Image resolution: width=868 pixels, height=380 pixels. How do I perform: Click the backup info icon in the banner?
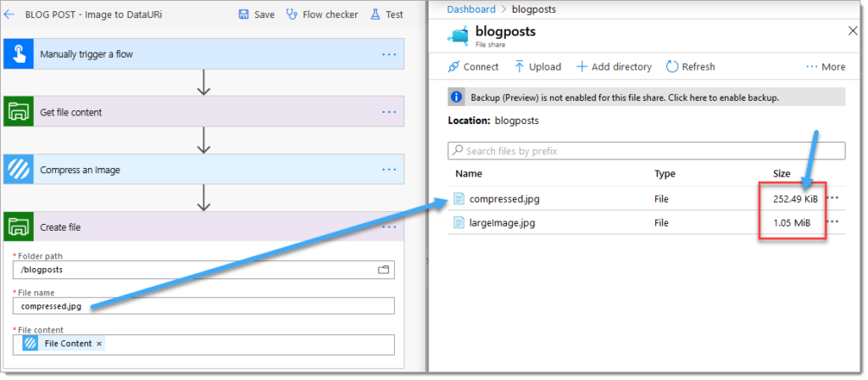(x=456, y=98)
